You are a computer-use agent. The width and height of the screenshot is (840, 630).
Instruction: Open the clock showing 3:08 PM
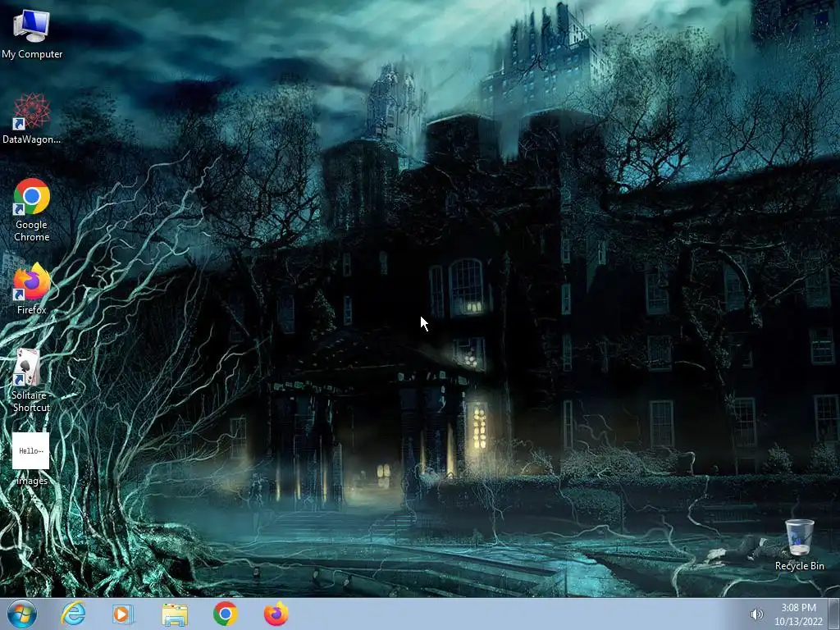[798, 614]
